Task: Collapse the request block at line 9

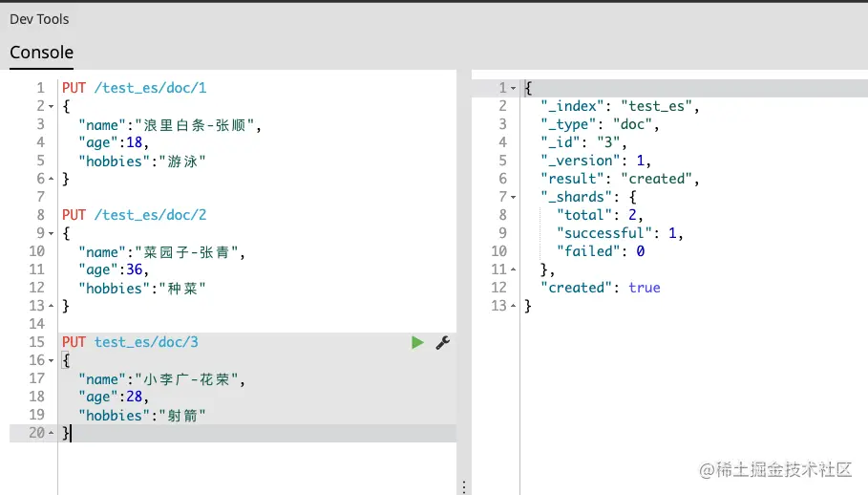Action: click(x=51, y=234)
